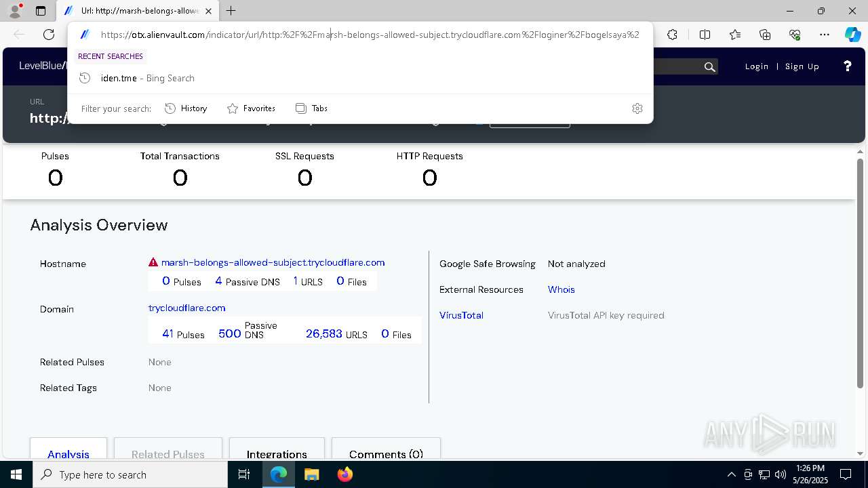The width and height of the screenshot is (868, 488).
Task: View hostname 4 Passive DNS count
Action: point(248,281)
